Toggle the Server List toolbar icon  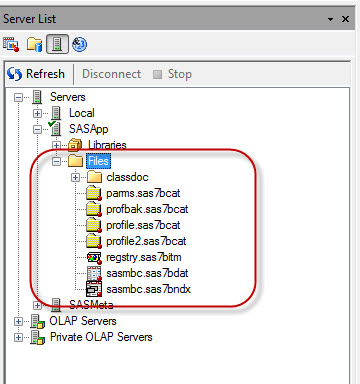point(57,44)
